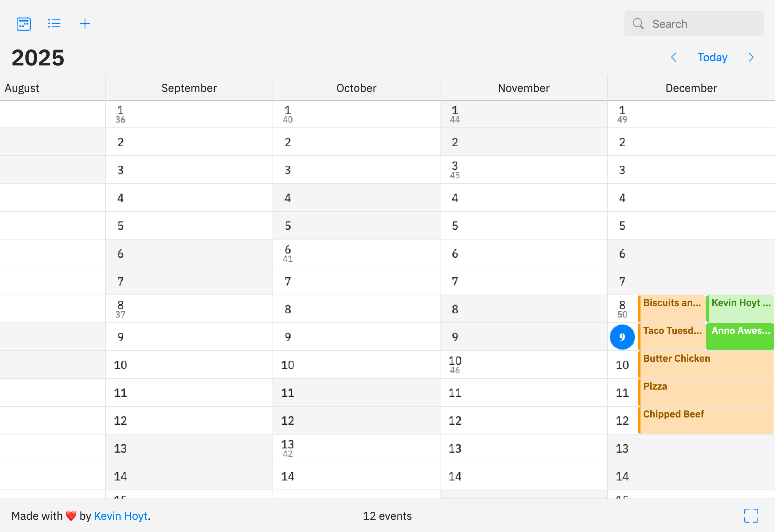This screenshot has width=775, height=532.
Task: Click the plus icon to add an event
Action: [x=85, y=23]
